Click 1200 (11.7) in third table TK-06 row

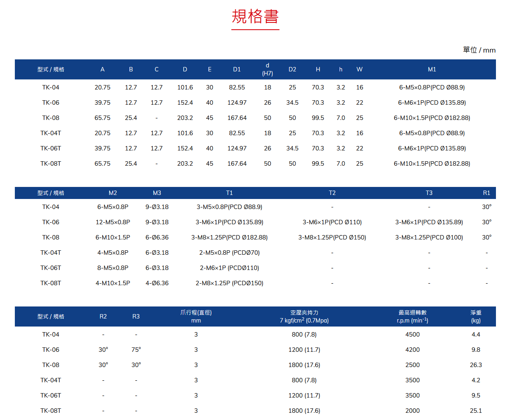(304, 350)
